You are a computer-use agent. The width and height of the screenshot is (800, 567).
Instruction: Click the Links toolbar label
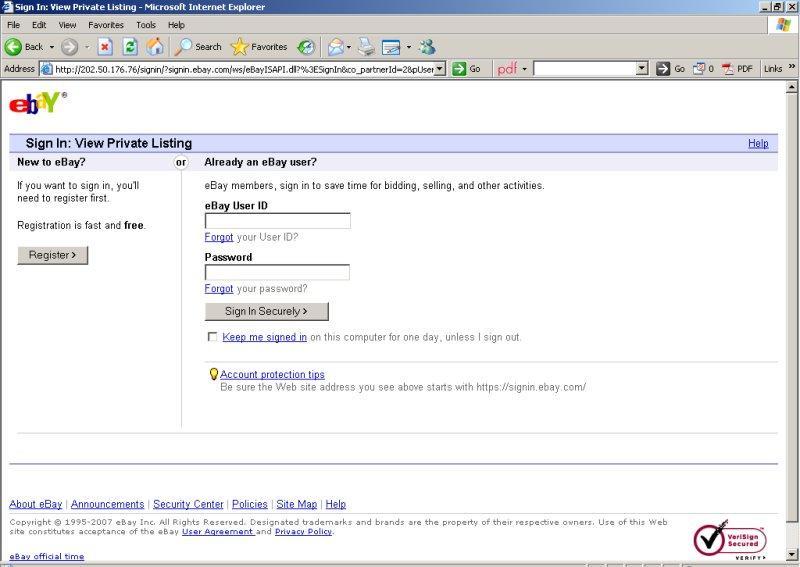[773, 68]
